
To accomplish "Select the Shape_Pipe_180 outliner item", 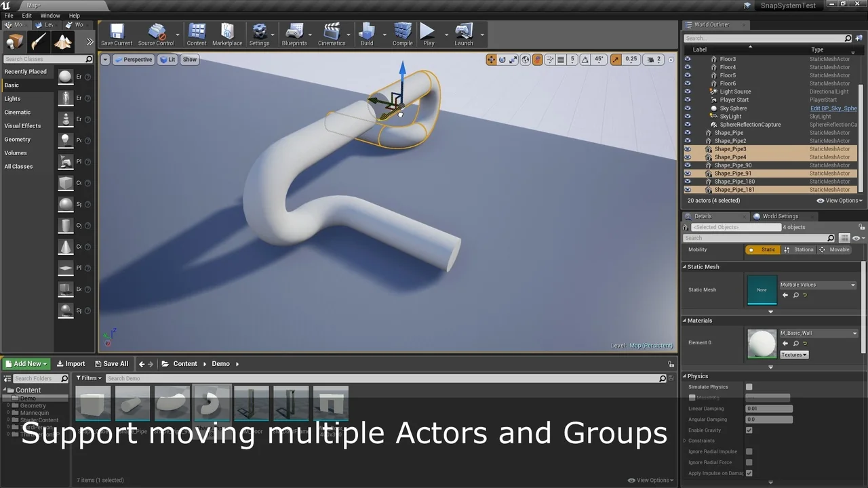I will pyautogui.click(x=734, y=182).
